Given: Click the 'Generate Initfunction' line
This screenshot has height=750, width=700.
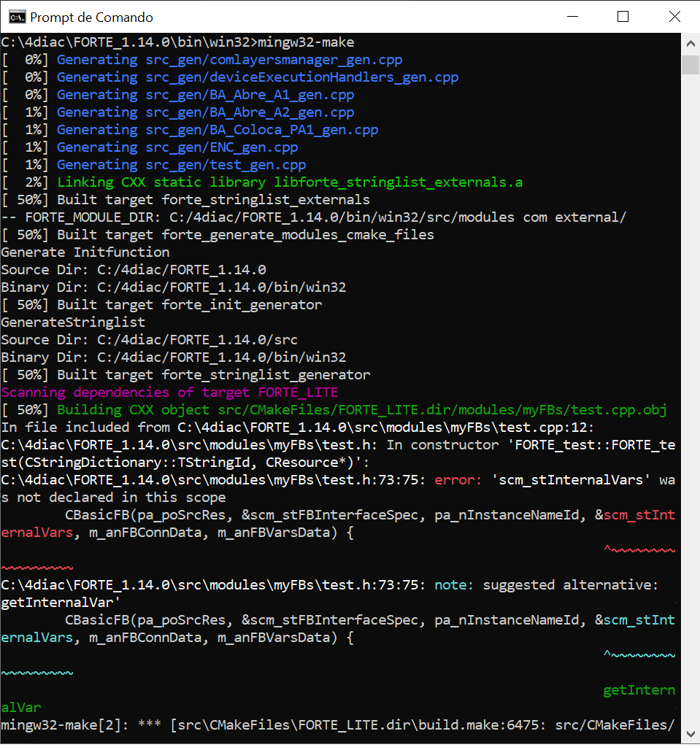Looking at the screenshot, I should [85, 252].
